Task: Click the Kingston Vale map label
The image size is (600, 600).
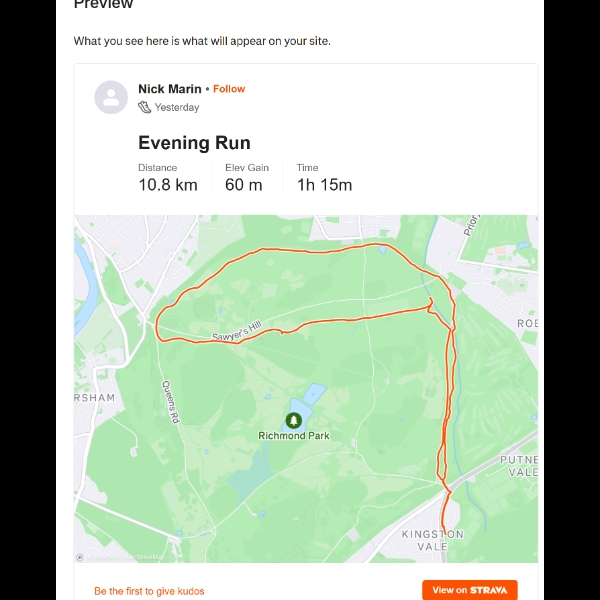Action: click(x=432, y=540)
